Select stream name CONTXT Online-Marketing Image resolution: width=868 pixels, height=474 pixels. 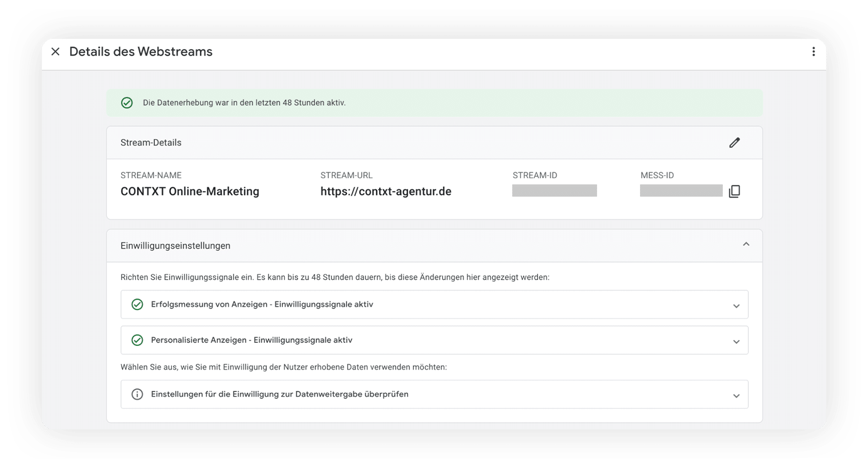coord(190,192)
